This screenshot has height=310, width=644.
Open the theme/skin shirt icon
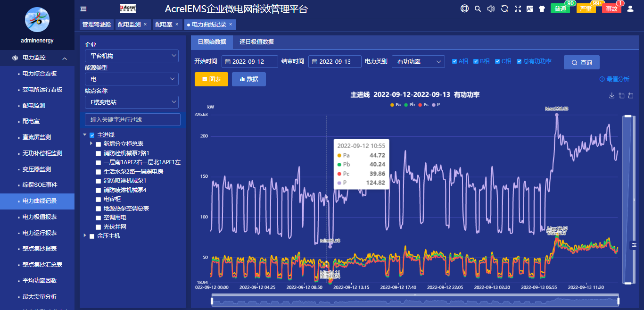click(x=542, y=8)
